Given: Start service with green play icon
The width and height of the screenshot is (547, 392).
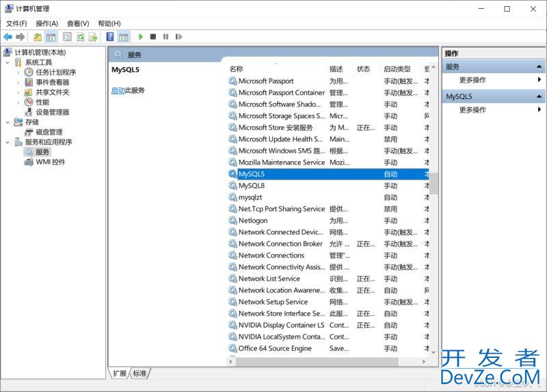Looking at the screenshot, I should click(141, 37).
